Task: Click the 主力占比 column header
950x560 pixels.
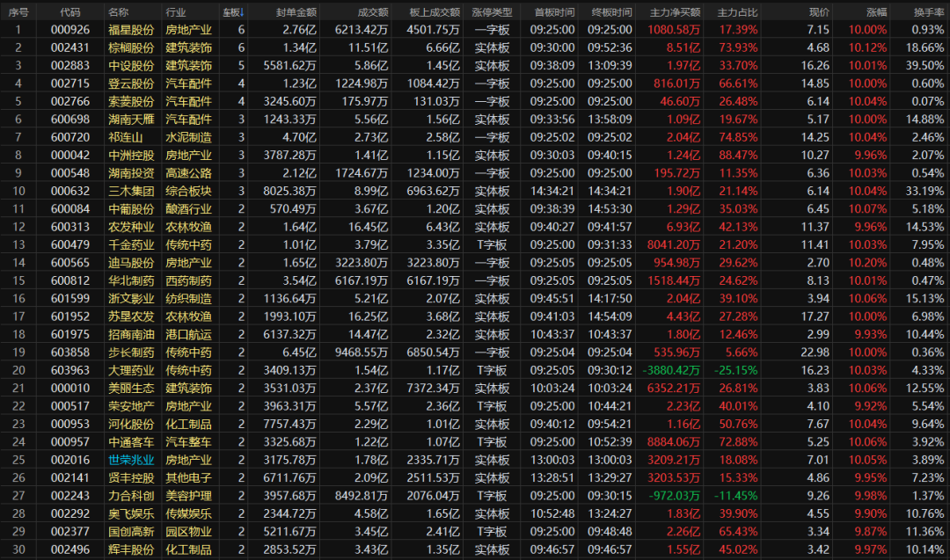Action: [x=737, y=12]
